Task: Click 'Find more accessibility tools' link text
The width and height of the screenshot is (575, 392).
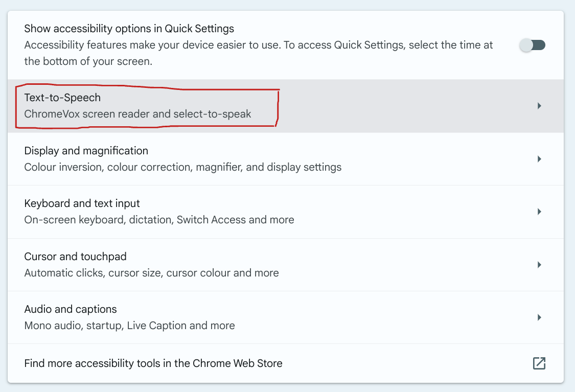Action: point(153,363)
